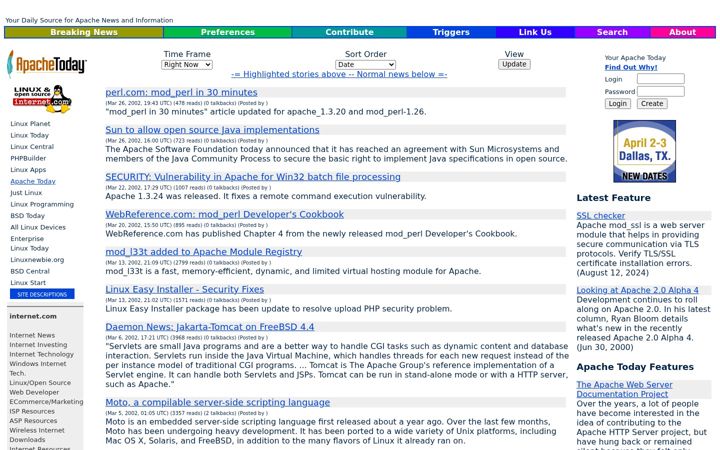Open mod_l33t added to Apache Module Registry
Viewport: 720px width, 450px height.
tap(203, 252)
